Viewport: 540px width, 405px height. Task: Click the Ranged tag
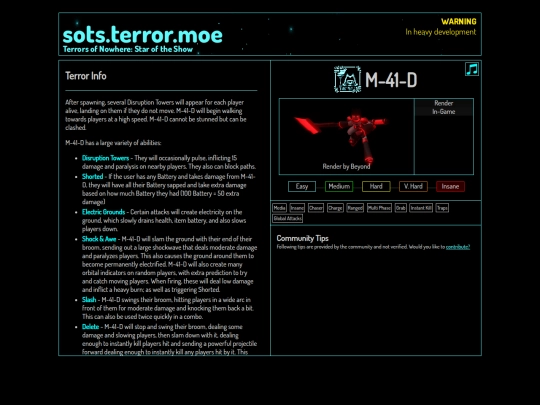click(x=355, y=208)
